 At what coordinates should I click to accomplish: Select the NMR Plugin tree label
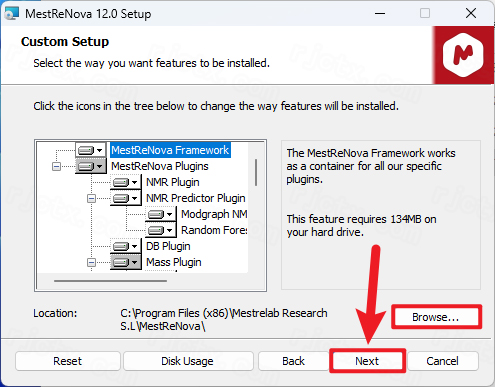click(x=173, y=182)
